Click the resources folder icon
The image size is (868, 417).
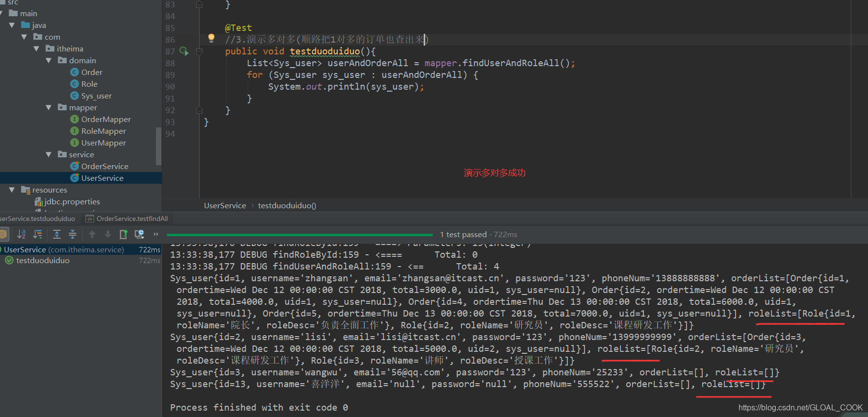click(x=26, y=190)
